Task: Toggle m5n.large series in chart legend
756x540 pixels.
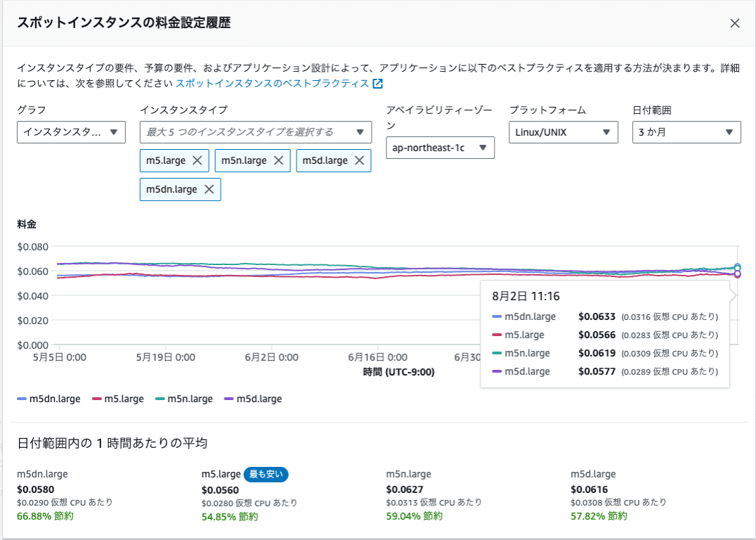Action: point(183,399)
